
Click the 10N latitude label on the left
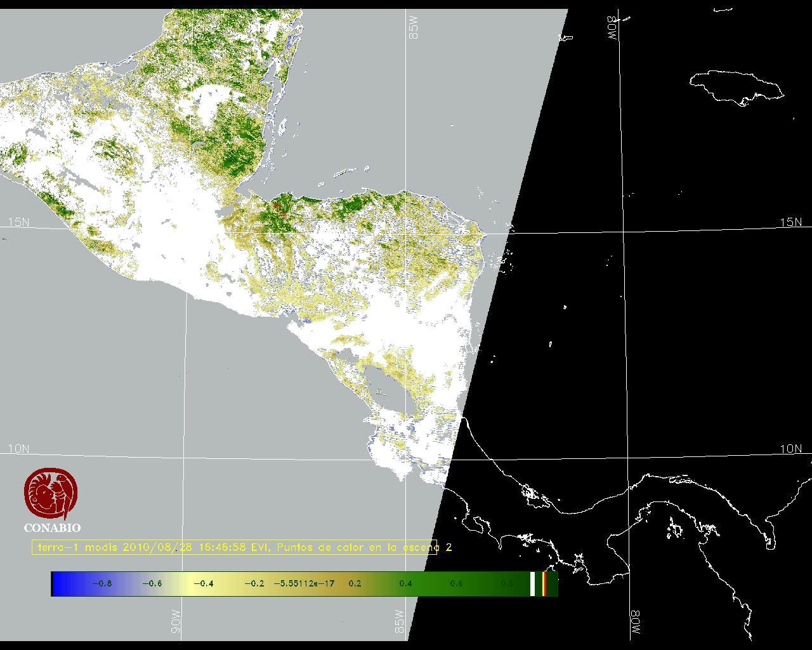pos(18,449)
